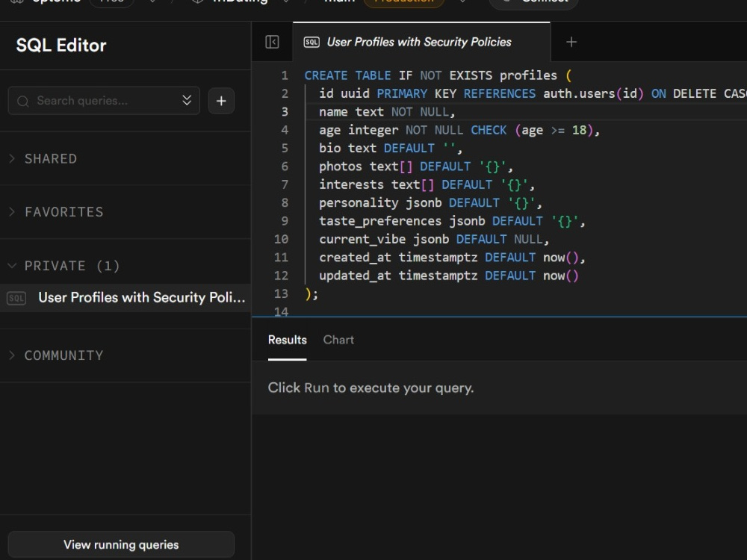Click the 'taste_preferences jsonb' line
Viewport: 747px width, 560px height.
click(x=452, y=221)
